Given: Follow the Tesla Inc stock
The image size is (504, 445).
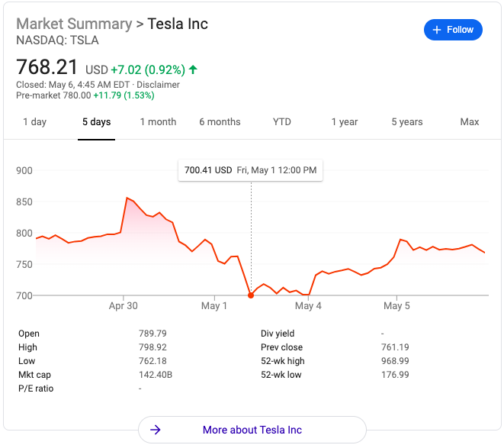Looking at the screenshot, I should tap(453, 30).
